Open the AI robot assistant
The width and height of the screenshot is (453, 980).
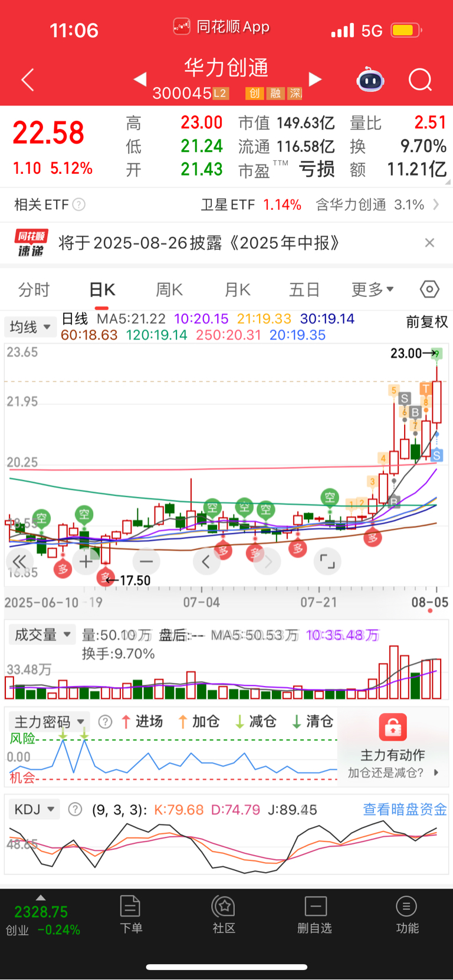click(370, 80)
